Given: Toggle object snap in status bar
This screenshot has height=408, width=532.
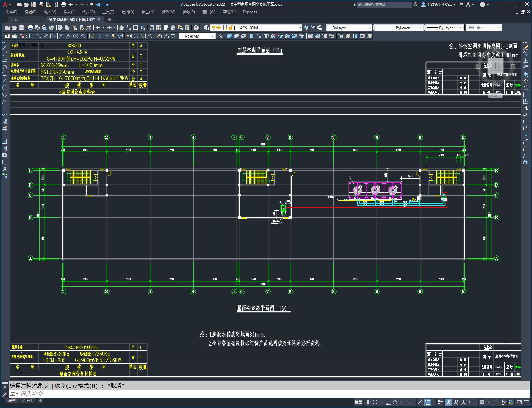Looking at the screenshot, I should point(428,402).
